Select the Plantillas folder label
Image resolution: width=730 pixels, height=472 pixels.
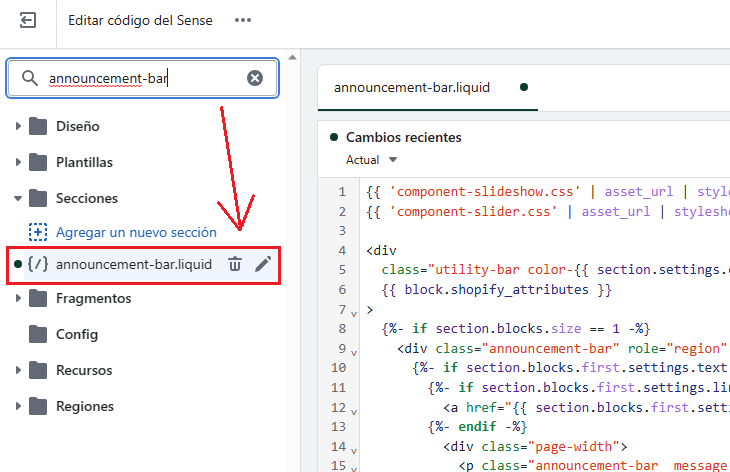click(84, 162)
